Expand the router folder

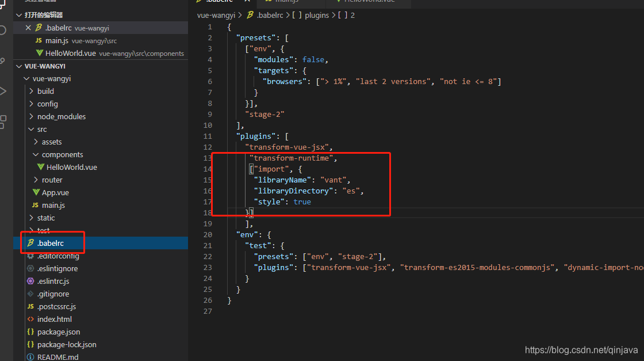click(36, 180)
